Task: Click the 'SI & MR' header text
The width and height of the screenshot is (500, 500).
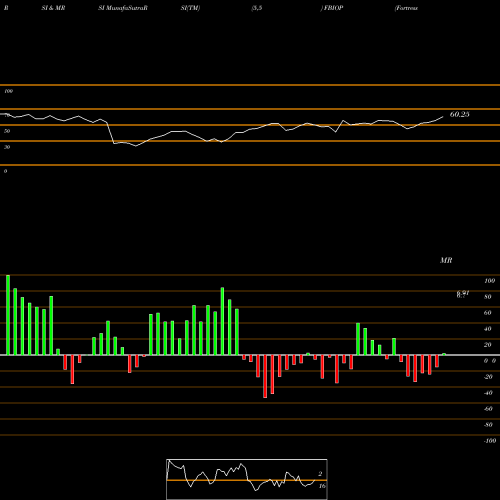Action: click(53, 8)
